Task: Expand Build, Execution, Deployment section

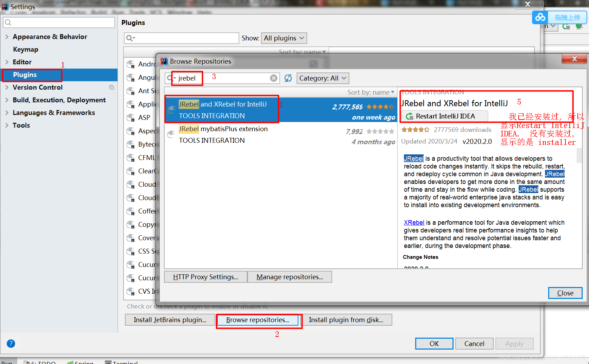Action: click(x=7, y=100)
